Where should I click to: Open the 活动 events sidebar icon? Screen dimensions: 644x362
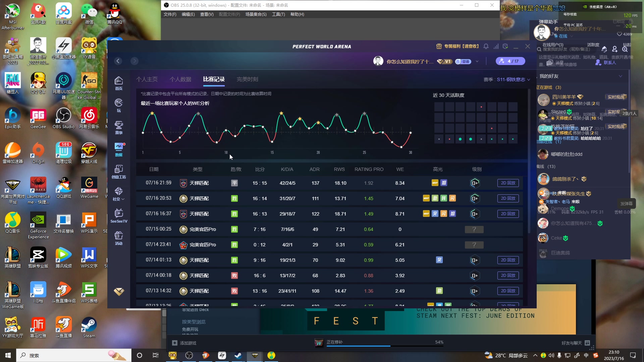(119, 238)
